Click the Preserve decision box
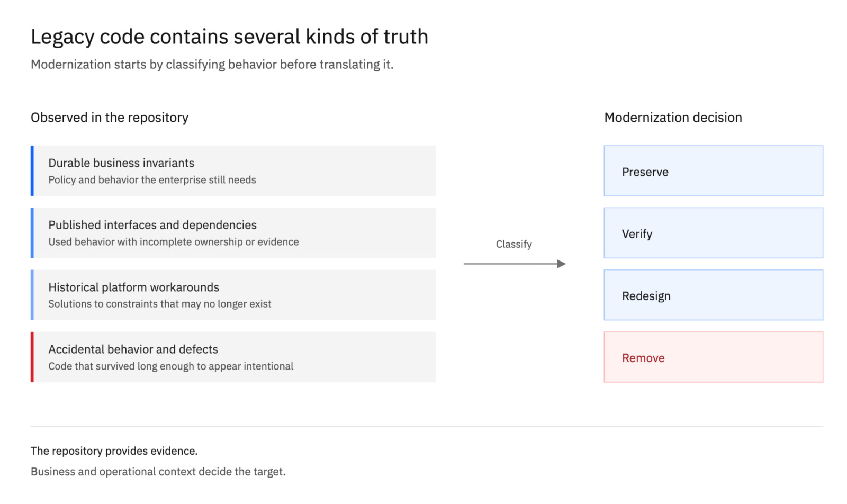847x504 pixels. (x=713, y=171)
